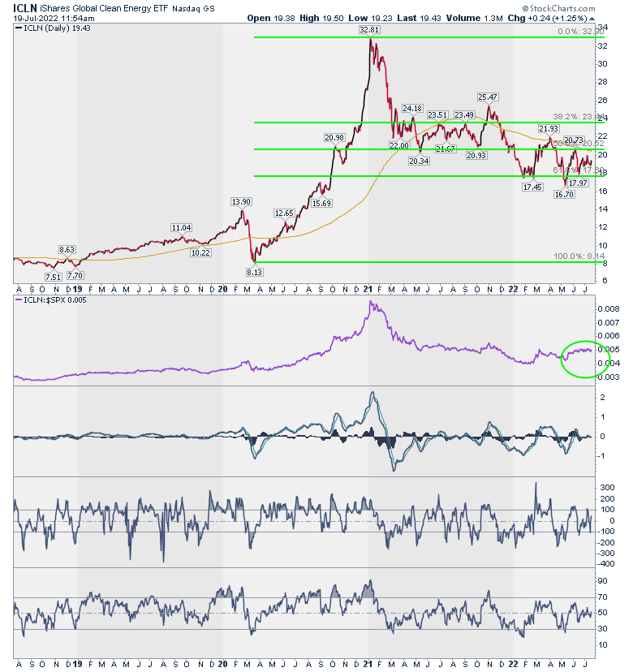This screenshot has height=672, width=633.
Task: Click the 20.98 price label
Action: (x=334, y=138)
